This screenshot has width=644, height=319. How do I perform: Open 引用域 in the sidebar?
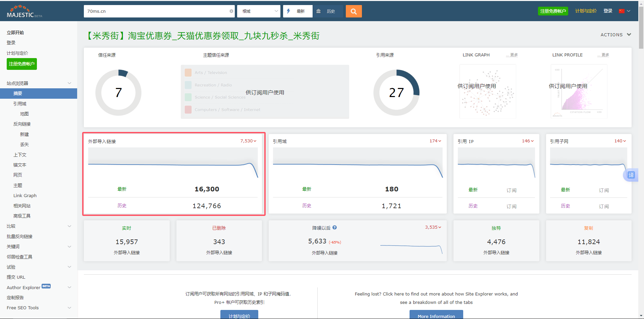coord(20,104)
